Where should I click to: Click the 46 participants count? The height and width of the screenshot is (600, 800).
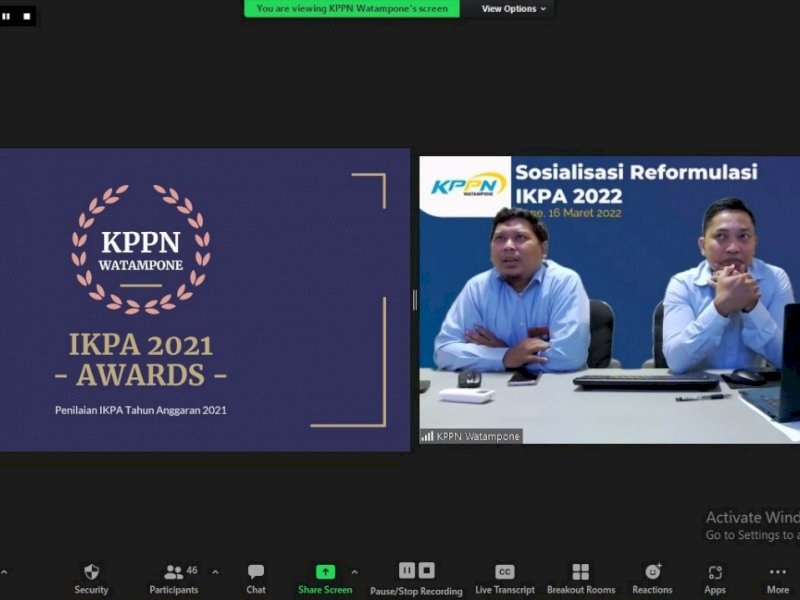click(x=192, y=570)
